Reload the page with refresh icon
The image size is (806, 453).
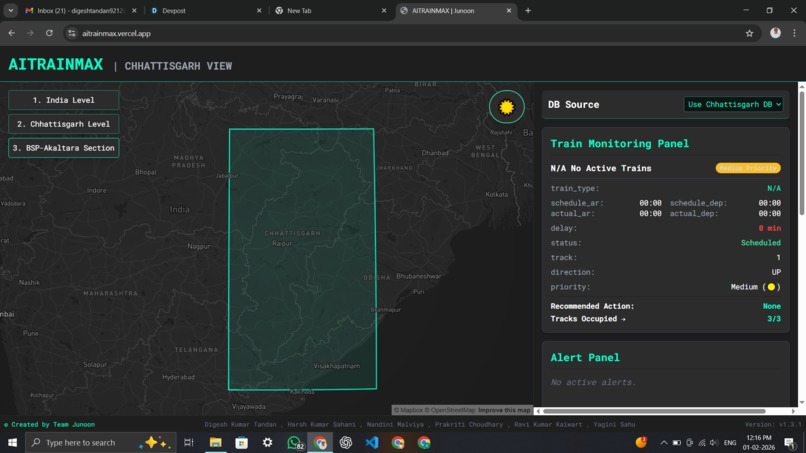[49, 33]
